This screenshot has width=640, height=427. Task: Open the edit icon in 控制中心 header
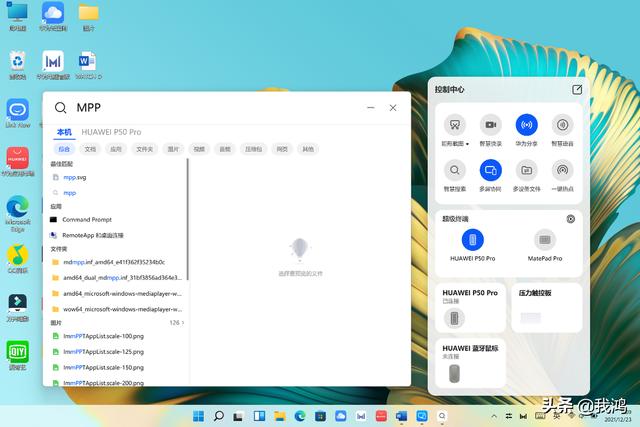pyautogui.click(x=577, y=90)
